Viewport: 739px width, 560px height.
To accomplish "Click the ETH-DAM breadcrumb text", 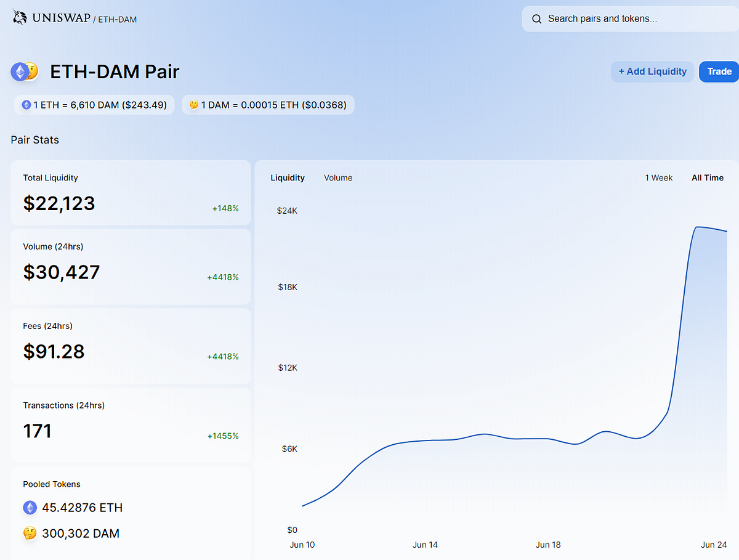I will click(118, 20).
